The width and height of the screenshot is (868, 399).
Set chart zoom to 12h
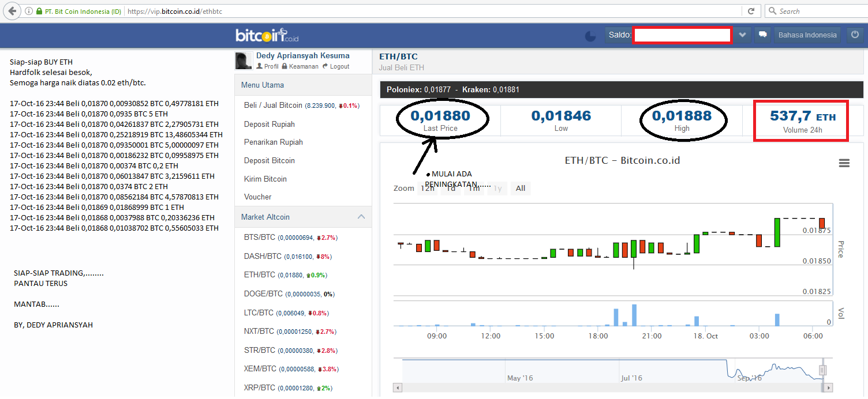(427, 188)
